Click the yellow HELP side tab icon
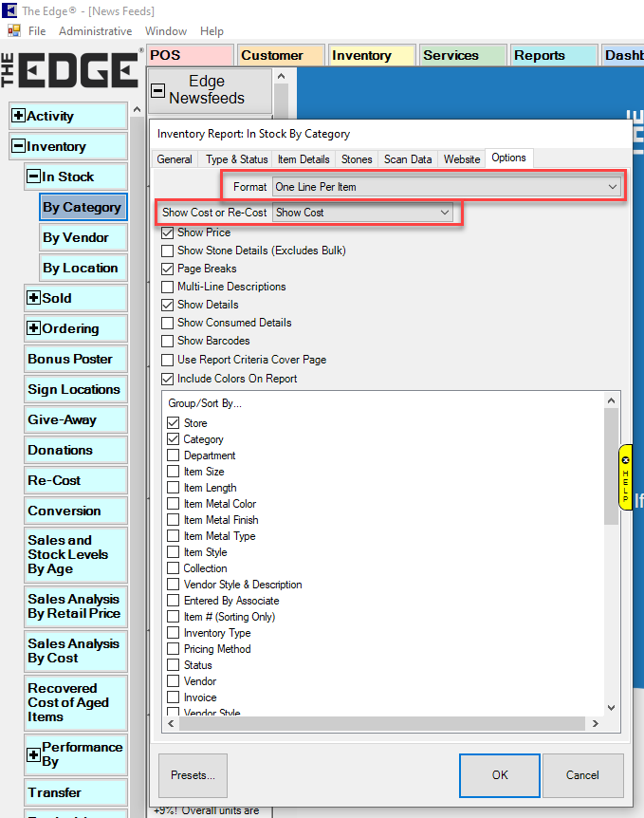The height and width of the screenshot is (818, 644). pos(625,477)
